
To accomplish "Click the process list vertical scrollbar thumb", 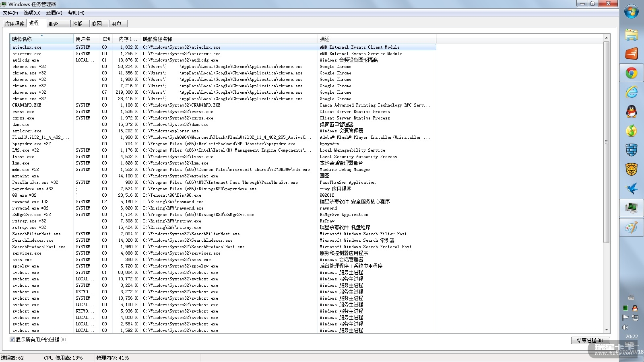I will (x=607, y=142).
